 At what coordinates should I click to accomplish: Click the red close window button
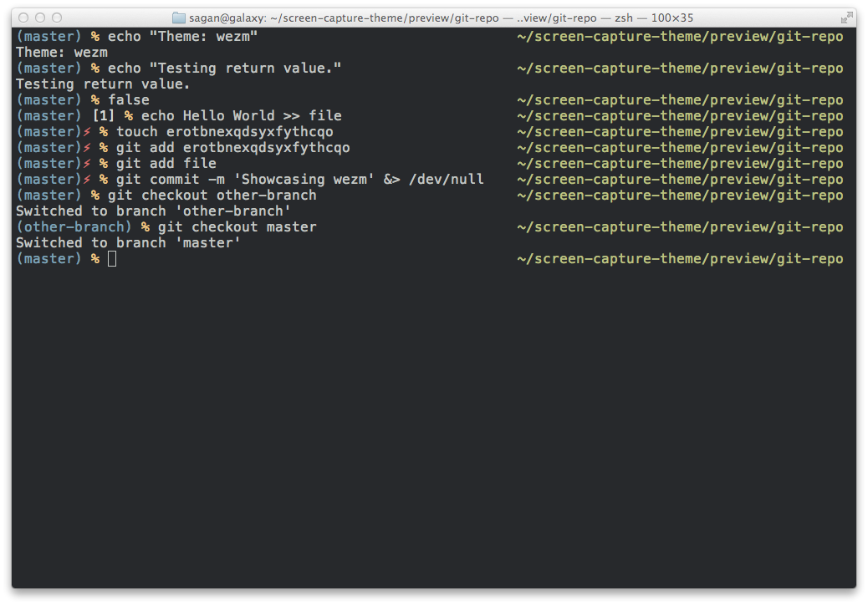click(23, 18)
